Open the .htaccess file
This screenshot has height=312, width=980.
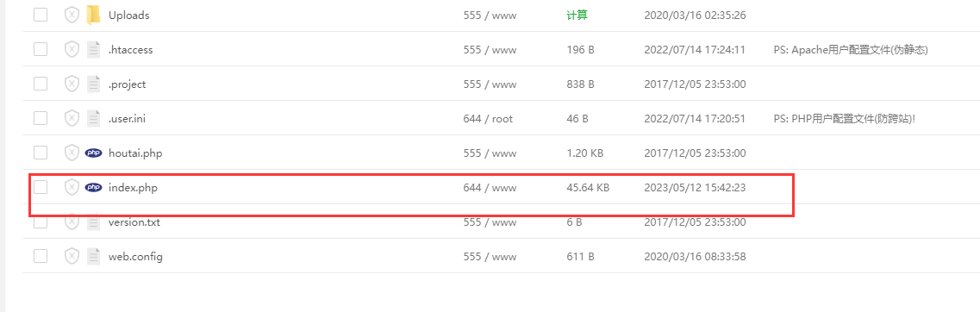coord(131,50)
